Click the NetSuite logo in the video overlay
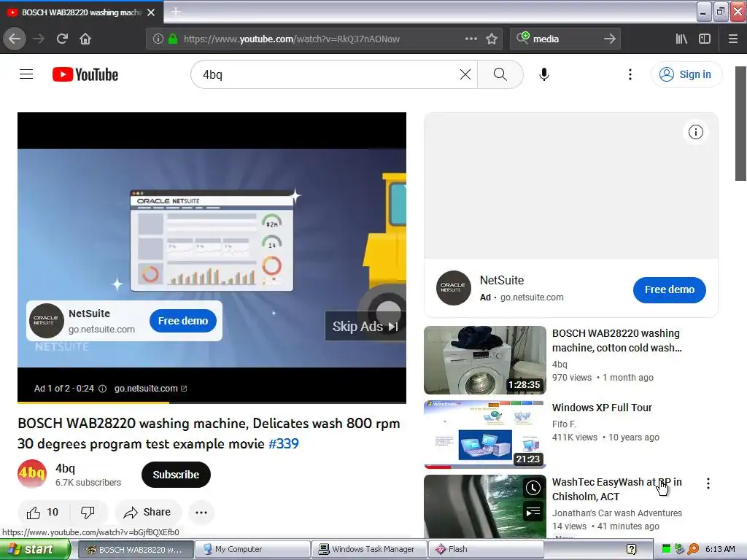747x560 pixels. coord(46,321)
